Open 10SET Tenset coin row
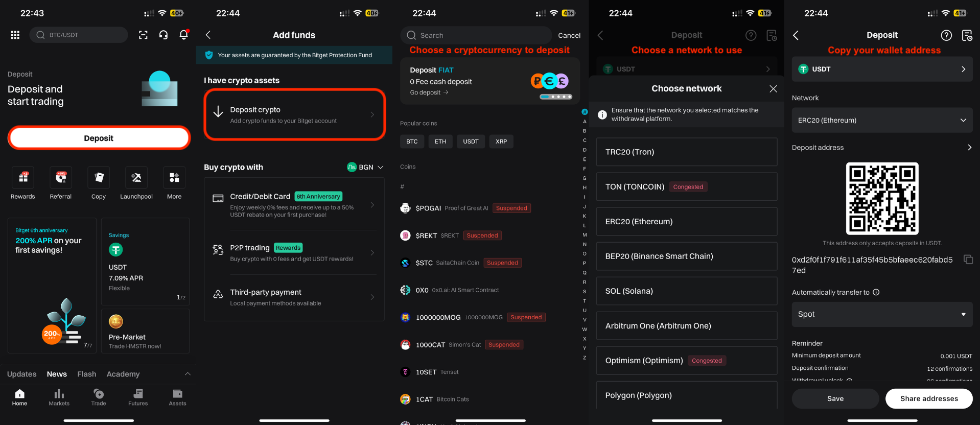 [x=491, y=372]
